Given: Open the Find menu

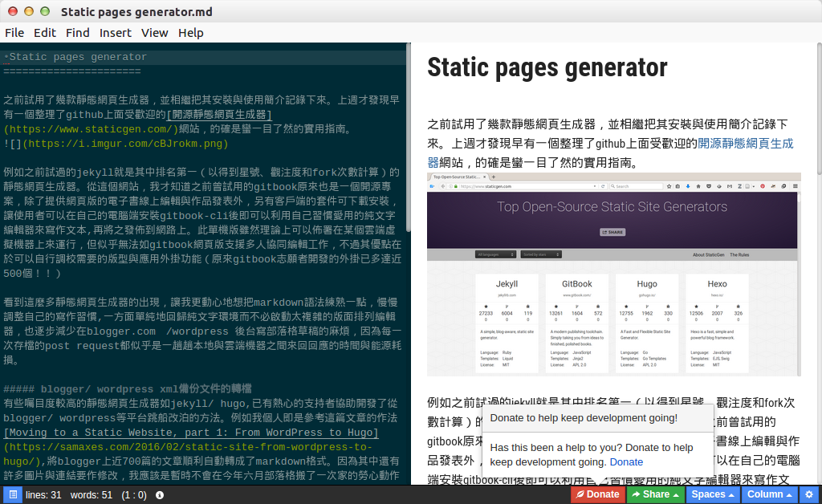Looking at the screenshot, I should click(78, 33).
